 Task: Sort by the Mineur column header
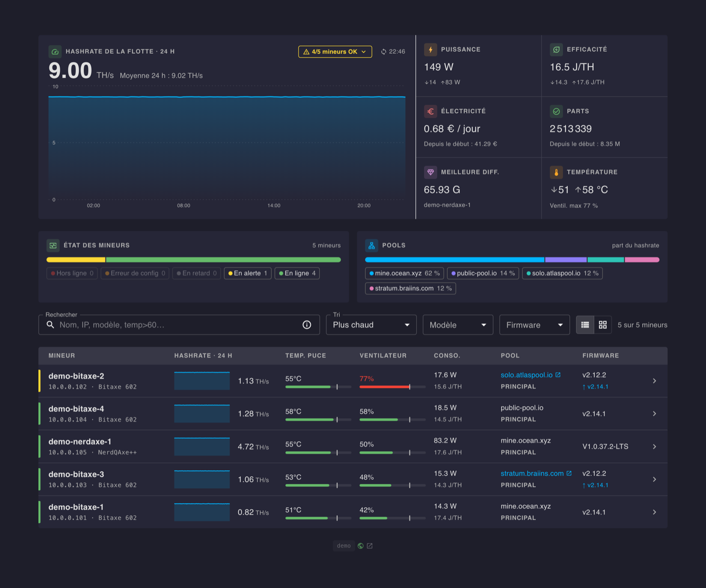(x=62, y=356)
